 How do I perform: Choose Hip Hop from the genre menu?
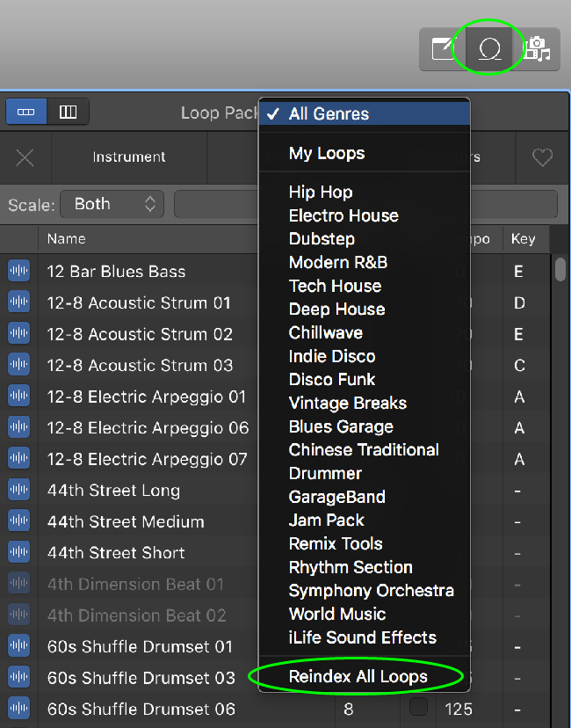[x=319, y=192]
